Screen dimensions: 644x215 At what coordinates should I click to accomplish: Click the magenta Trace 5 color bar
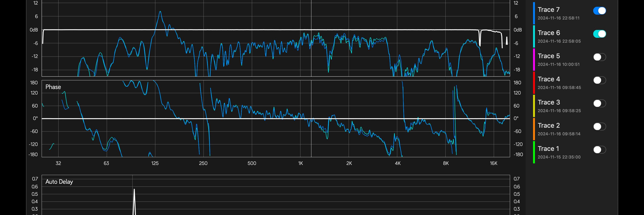(534, 59)
